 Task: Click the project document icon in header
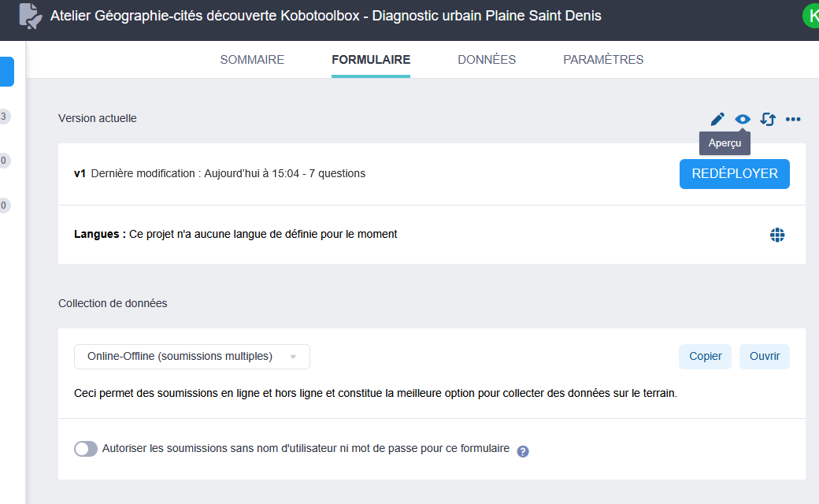pyautogui.click(x=30, y=16)
